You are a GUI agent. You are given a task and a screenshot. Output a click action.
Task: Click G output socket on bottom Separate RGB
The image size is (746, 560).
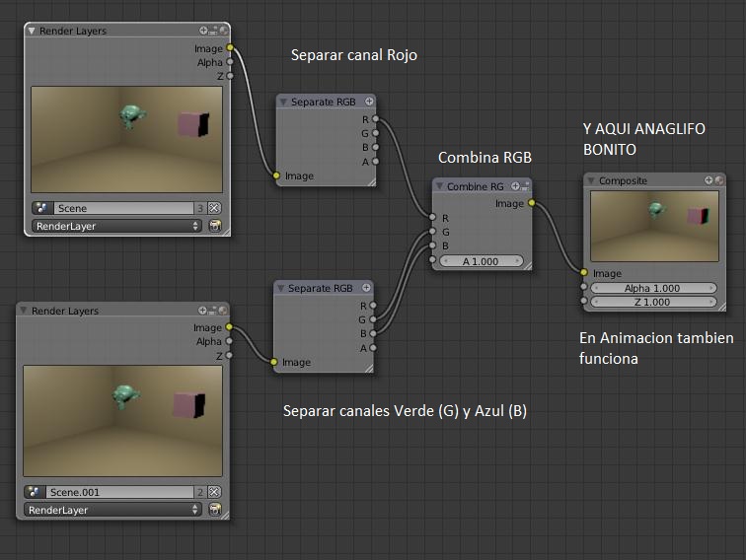tap(373, 319)
